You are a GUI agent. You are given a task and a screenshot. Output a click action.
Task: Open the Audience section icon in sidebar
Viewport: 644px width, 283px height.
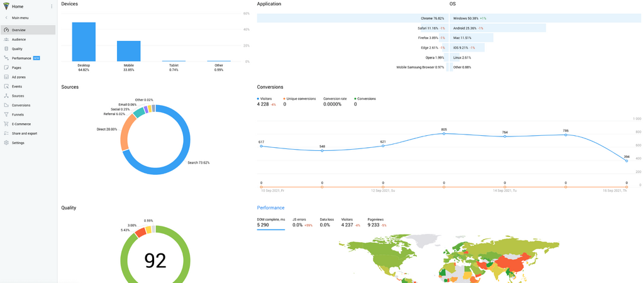(6, 39)
